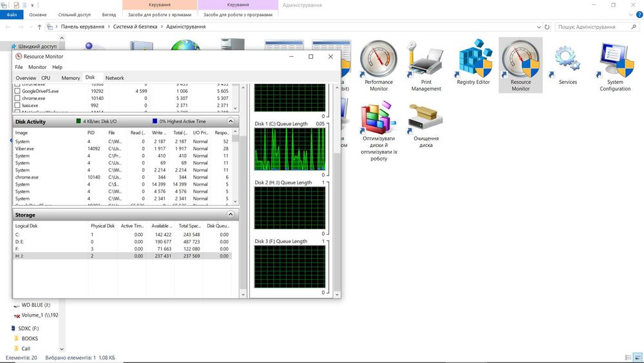Select the disconnected Volume_1 network drive

(x=36, y=315)
